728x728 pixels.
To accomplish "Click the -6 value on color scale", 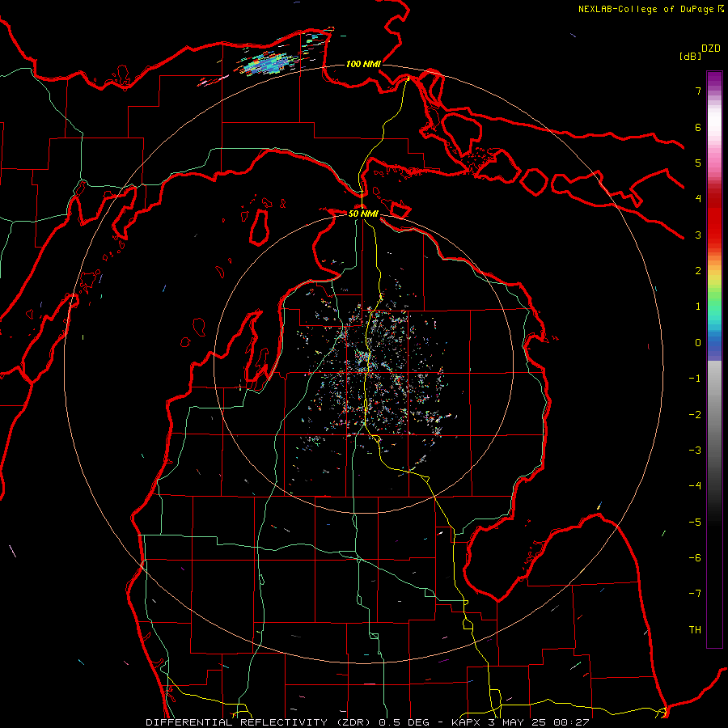I will point(695,558).
